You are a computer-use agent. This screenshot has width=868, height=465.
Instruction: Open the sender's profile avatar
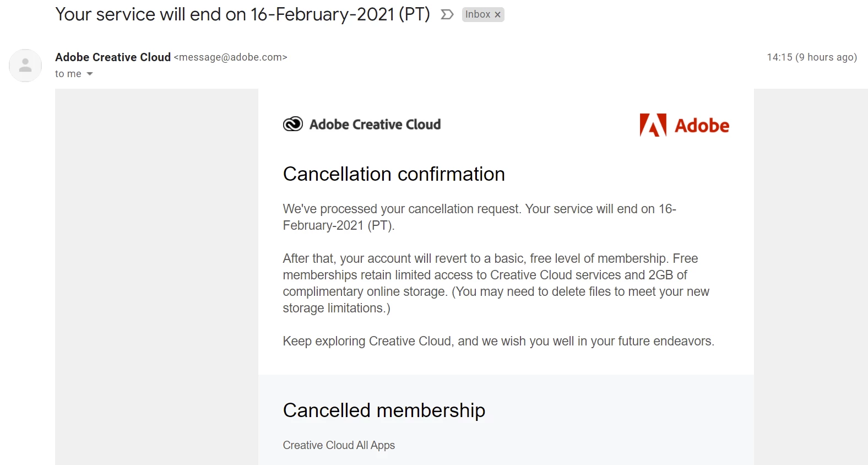[x=25, y=66]
